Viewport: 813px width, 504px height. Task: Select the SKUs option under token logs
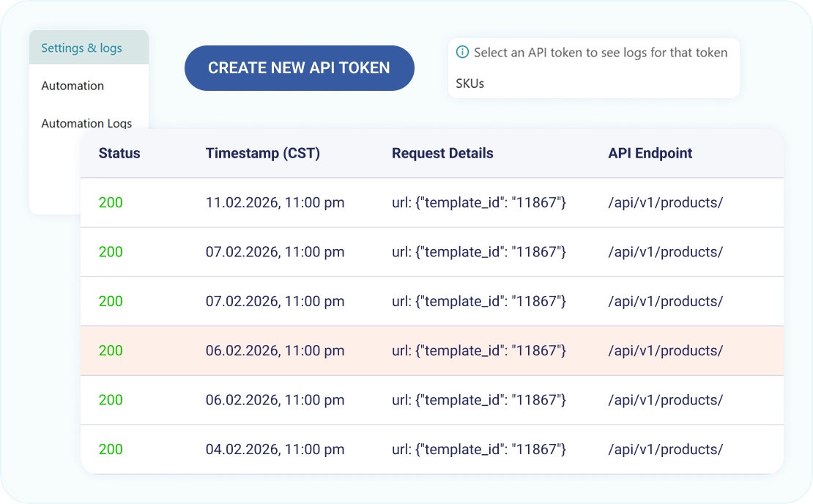coord(469,84)
